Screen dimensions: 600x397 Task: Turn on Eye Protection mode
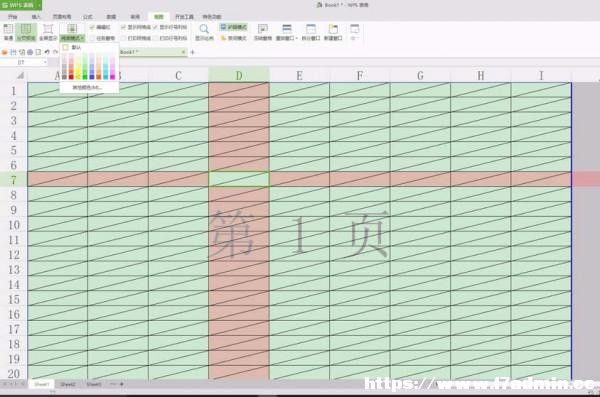(x=233, y=27)
